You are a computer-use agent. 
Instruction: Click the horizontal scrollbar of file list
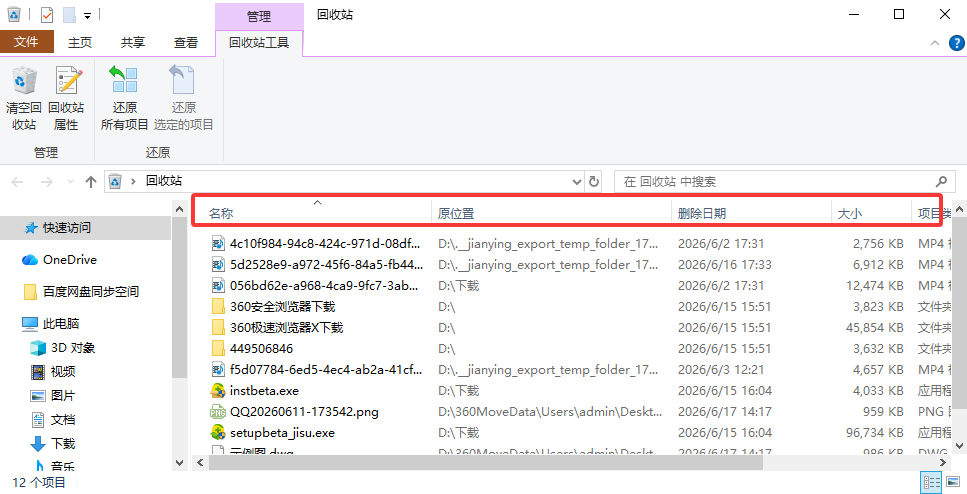click(x=485, y=463)
